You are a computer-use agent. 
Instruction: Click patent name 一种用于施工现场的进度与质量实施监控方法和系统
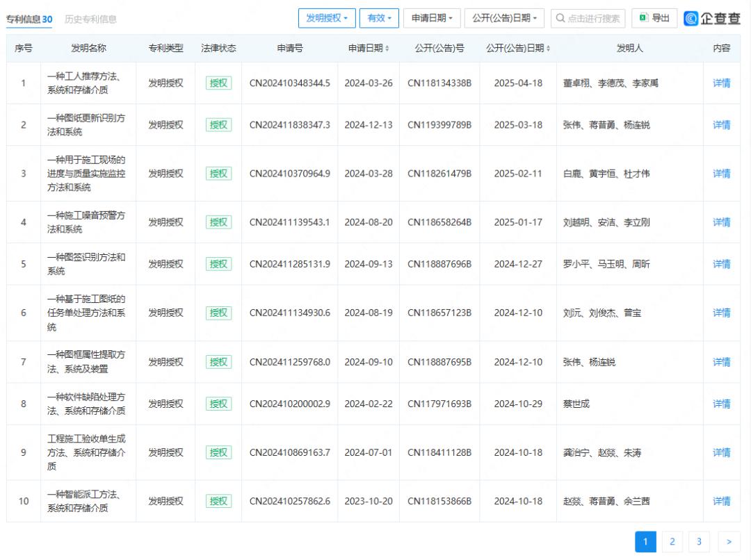click(86, 173)
